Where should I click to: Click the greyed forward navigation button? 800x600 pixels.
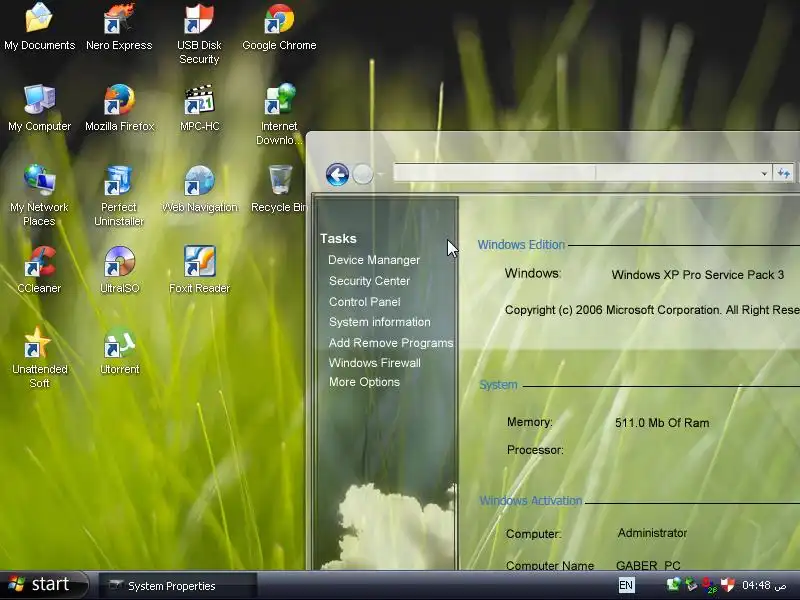click(363, 174)
